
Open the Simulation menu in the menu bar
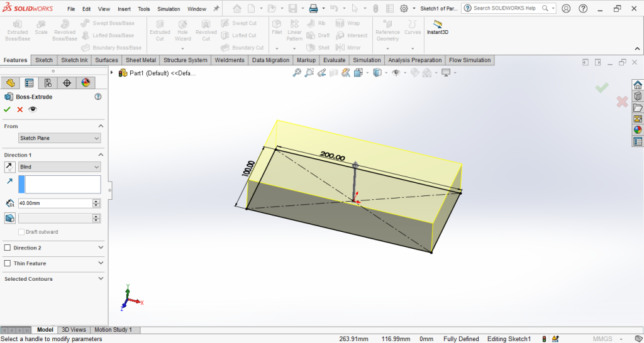[x=168, y=9]
